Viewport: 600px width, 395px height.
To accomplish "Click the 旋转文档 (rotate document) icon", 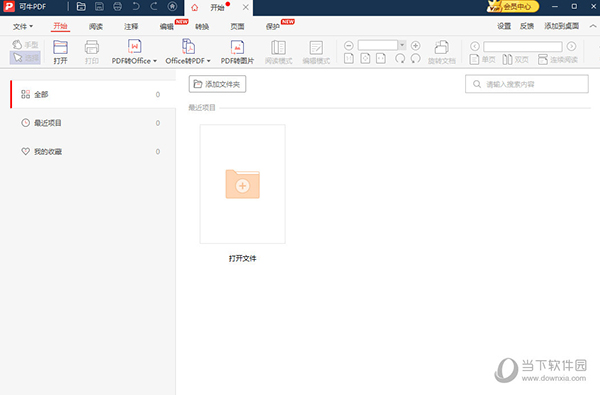I will (x=442, y=47).
